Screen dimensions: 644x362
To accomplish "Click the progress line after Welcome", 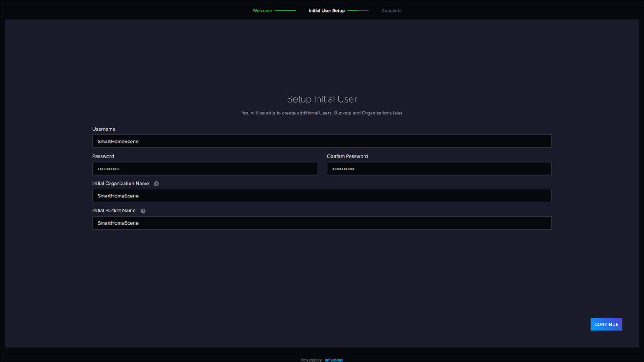I will (285, 10).
